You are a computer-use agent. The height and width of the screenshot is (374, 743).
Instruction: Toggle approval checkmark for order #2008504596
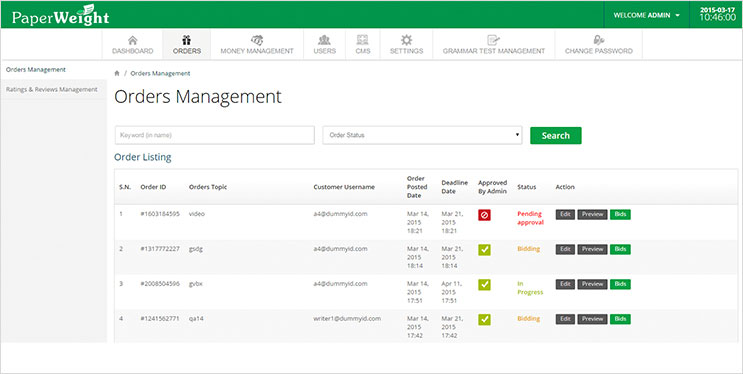484,285
